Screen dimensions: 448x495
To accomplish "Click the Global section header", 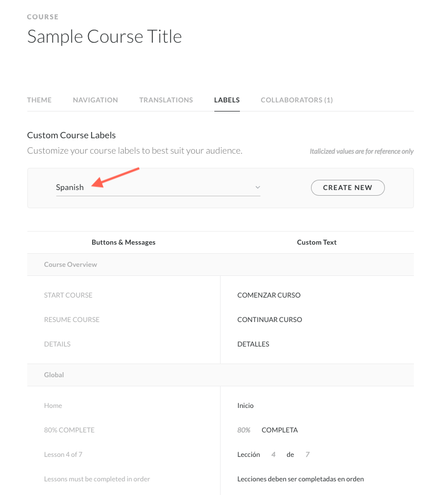I will tap(54, 375).
